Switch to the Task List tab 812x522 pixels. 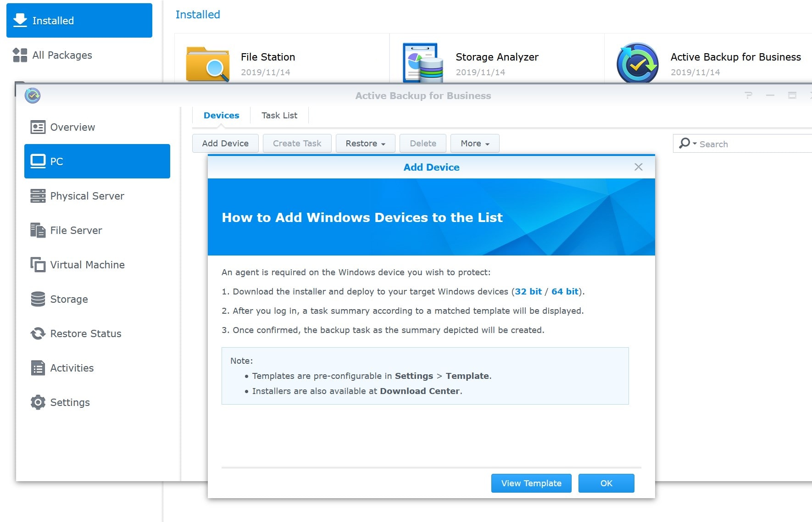click(279, 116)
